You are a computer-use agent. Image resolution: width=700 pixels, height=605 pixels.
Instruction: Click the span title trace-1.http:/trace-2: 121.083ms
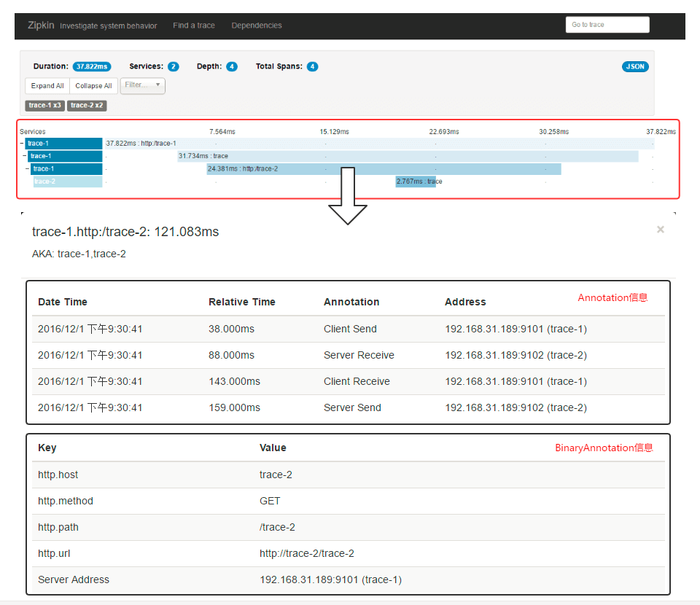pyautogui.click(x=125, y=232)
